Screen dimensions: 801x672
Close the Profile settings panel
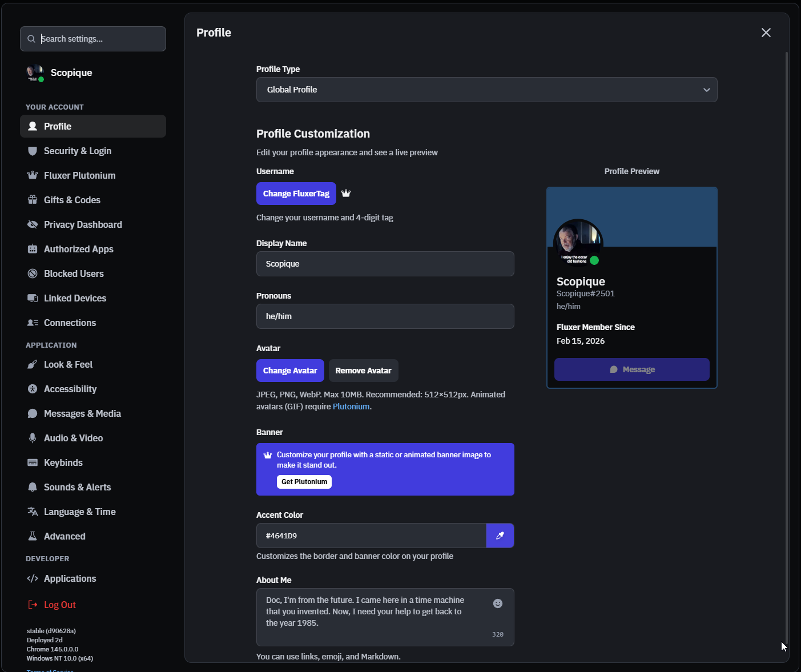(x=766, y=33)
